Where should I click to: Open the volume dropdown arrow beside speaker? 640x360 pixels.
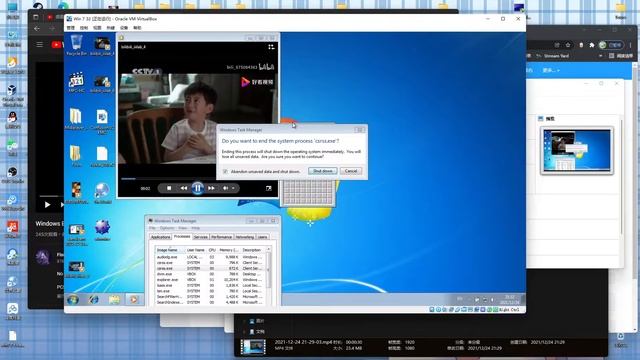pyautogui.click(x=233, y=188)
